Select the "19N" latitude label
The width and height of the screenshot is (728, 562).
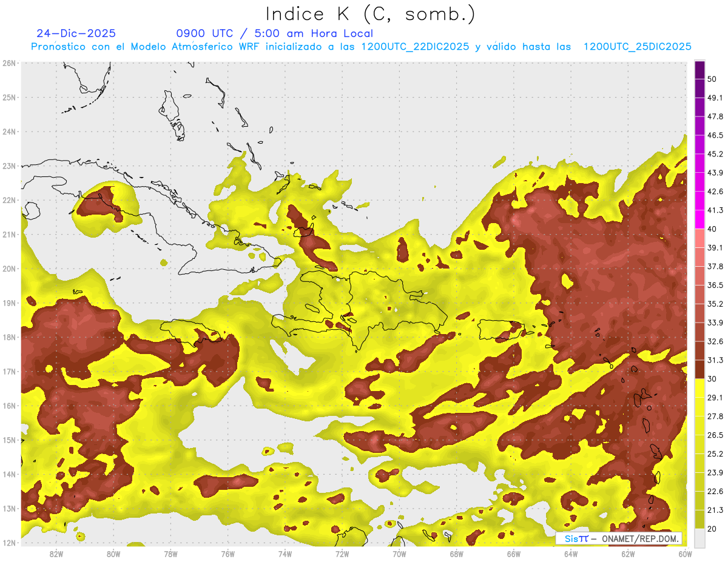9,303
